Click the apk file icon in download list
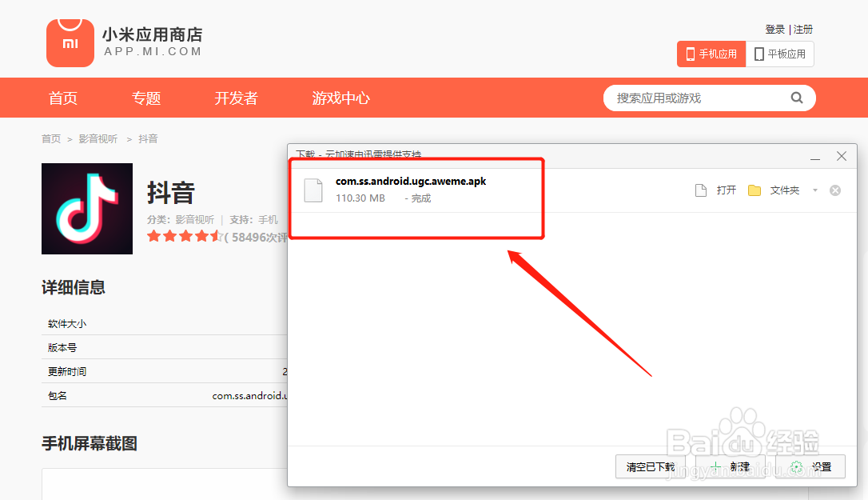The image size is (868, 500). [x=313, y=190]
